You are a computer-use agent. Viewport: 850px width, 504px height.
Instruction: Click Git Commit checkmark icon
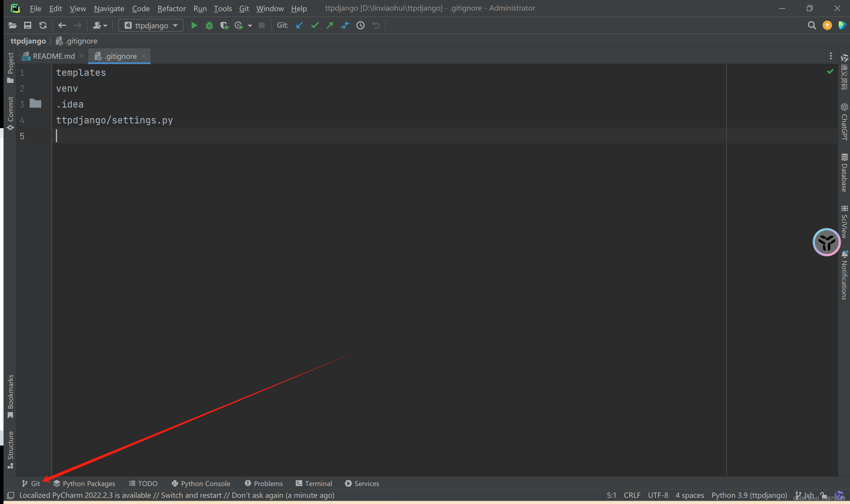click(315, 26)
